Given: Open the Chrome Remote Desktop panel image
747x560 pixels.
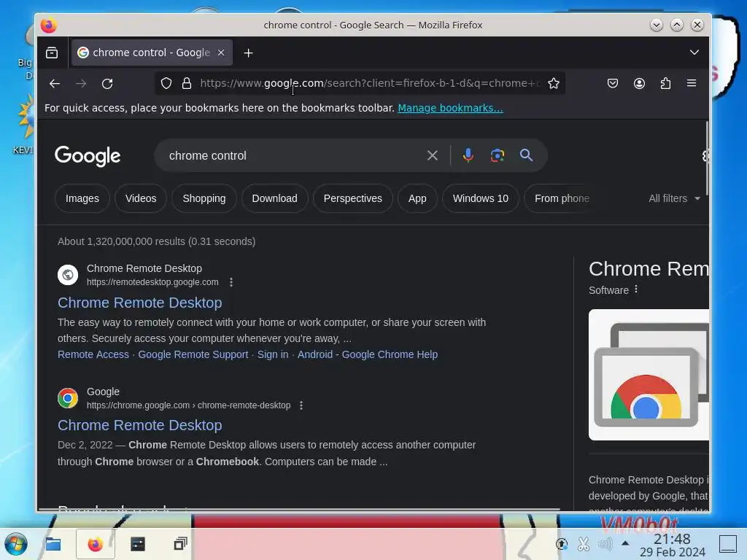Looking at the screenshot, I should (649, 375).
